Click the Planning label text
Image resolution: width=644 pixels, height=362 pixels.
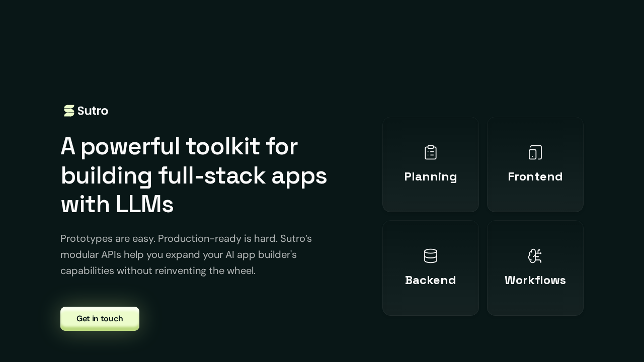click(431, 177)
